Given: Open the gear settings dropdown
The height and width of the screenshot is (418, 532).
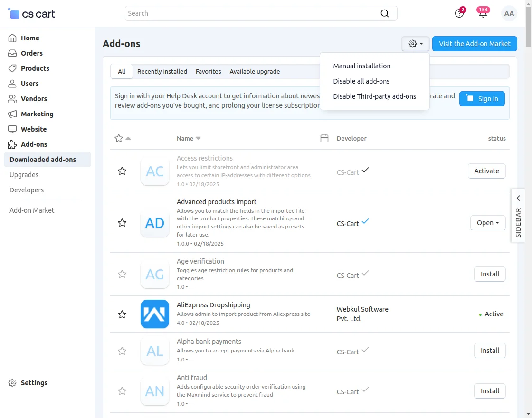Looking at the screenshot, I should click(416, 44).
